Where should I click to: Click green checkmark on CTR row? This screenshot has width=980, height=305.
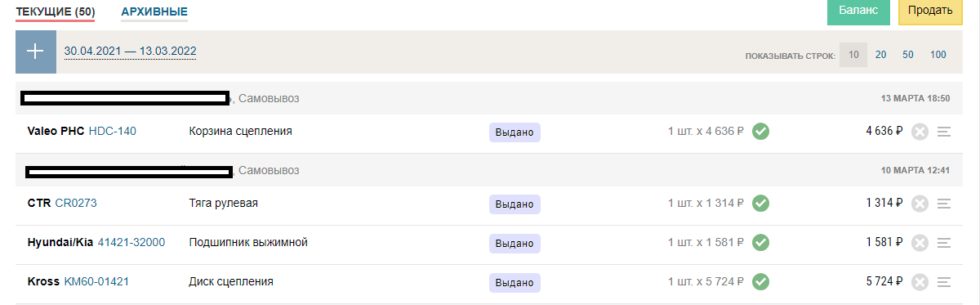(761, 203)
